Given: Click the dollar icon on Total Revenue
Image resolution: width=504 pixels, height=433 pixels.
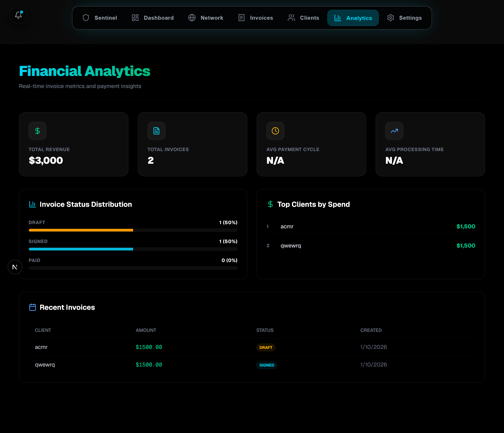Looking at the screenshot, I should pos(38,131).
